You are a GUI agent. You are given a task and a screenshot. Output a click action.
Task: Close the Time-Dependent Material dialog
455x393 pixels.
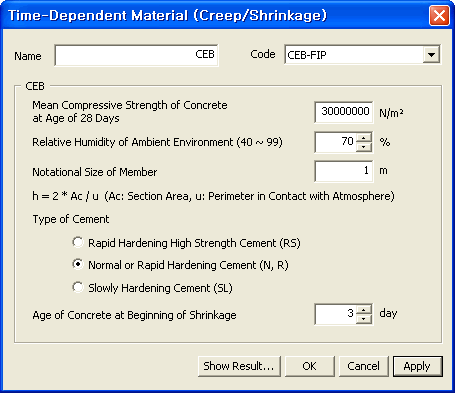tap(439, 15)
